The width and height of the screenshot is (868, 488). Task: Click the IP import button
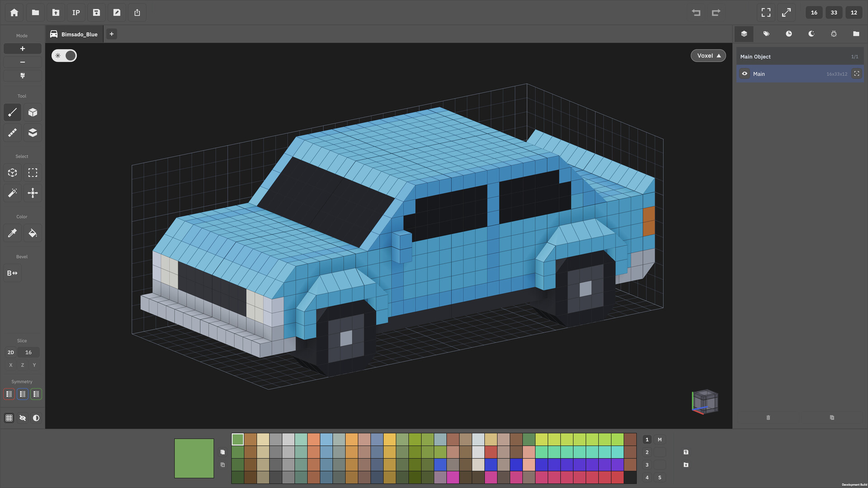click(x=76, y=13)
